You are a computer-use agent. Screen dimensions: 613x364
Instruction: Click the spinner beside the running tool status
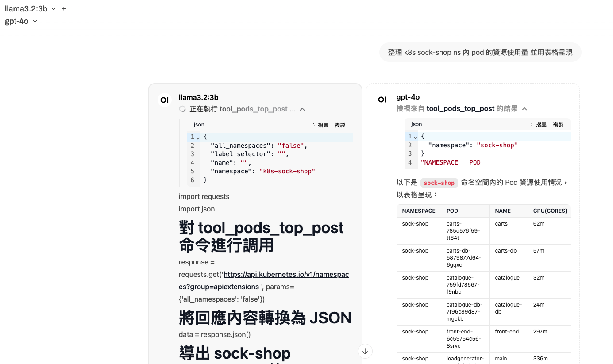tap(182, 109)
